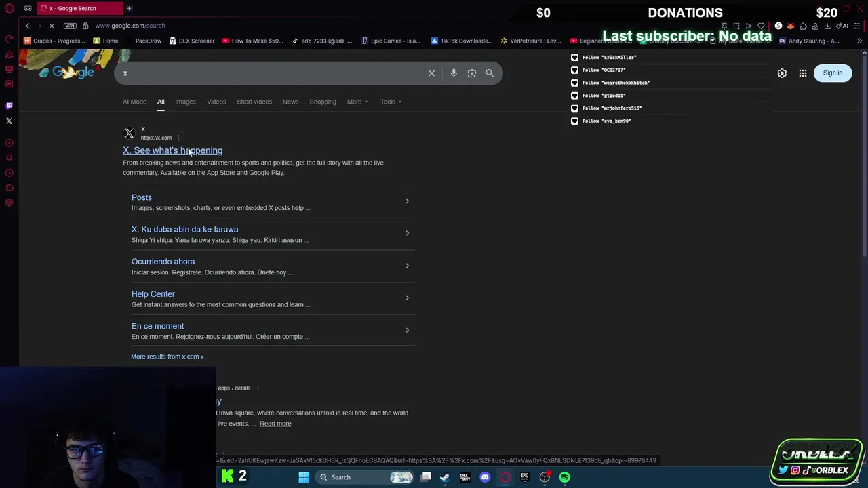Add page to bookmarks with heart icon

tap(761, 26)
